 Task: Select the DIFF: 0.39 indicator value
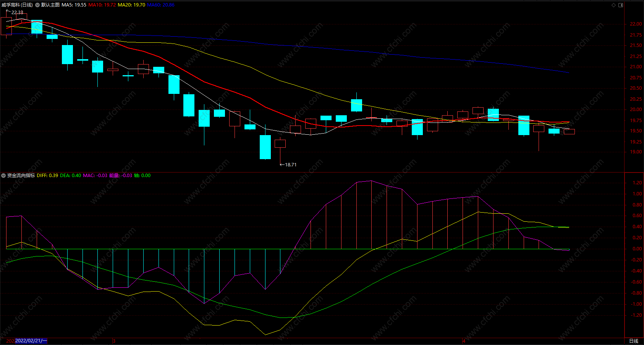coord(47,176)
